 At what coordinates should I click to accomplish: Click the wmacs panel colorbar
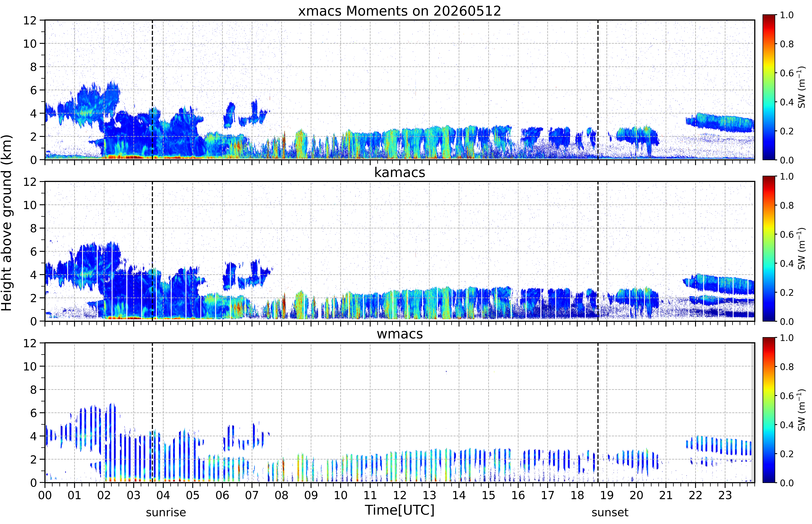[769, 410]
